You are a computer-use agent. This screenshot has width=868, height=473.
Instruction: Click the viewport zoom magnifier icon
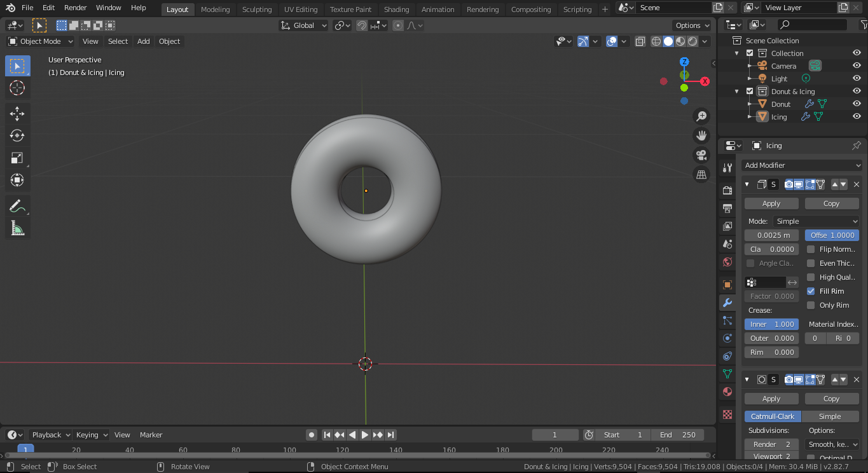701,116
